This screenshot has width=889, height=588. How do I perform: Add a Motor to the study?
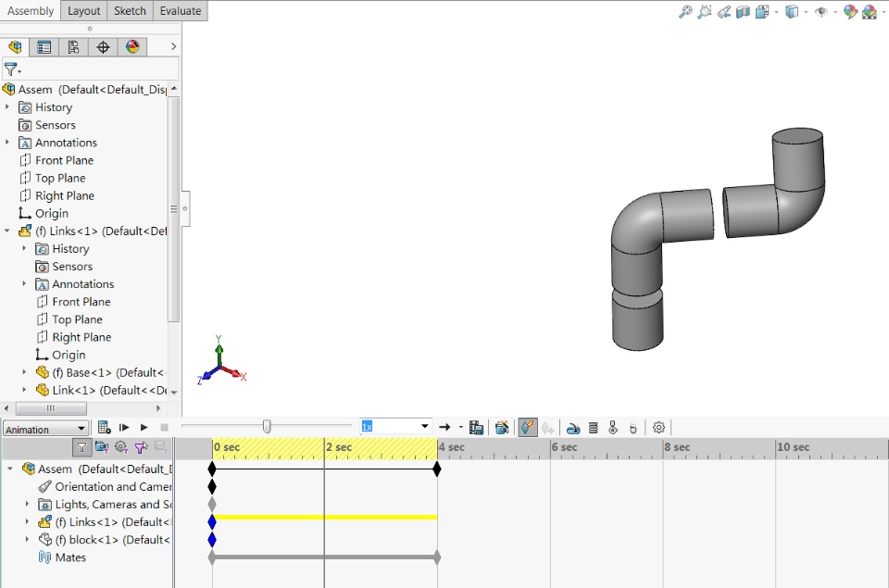pyautogui.click(x=572, y=428)
